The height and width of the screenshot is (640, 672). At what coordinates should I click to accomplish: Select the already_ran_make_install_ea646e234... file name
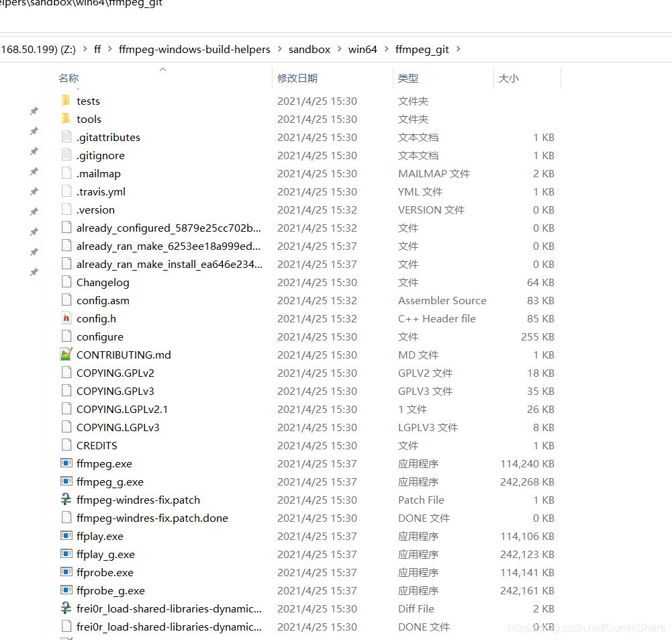169,264
